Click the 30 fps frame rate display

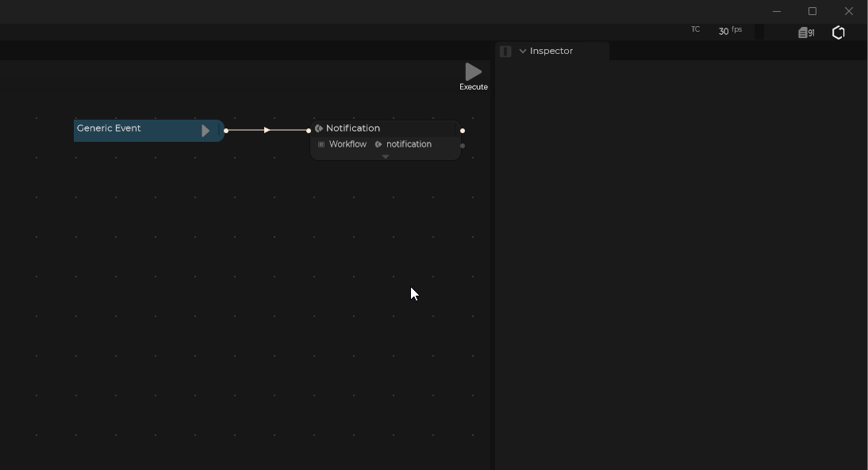pos(730,31)
